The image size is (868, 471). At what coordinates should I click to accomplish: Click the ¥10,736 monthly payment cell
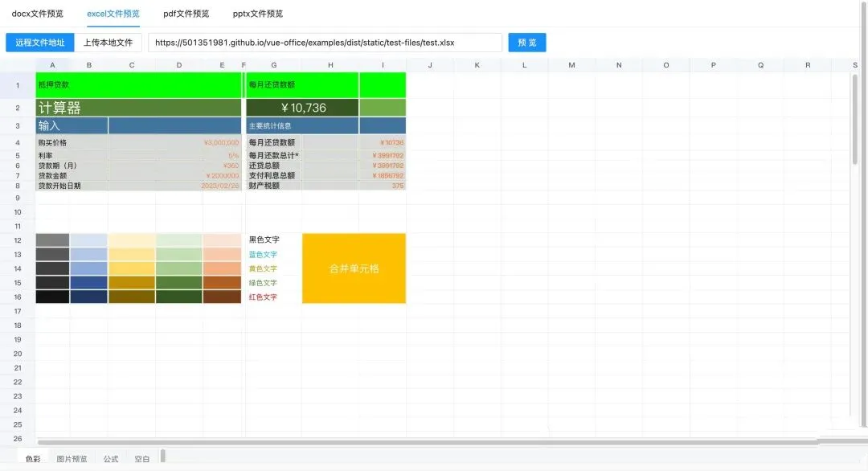302,108
